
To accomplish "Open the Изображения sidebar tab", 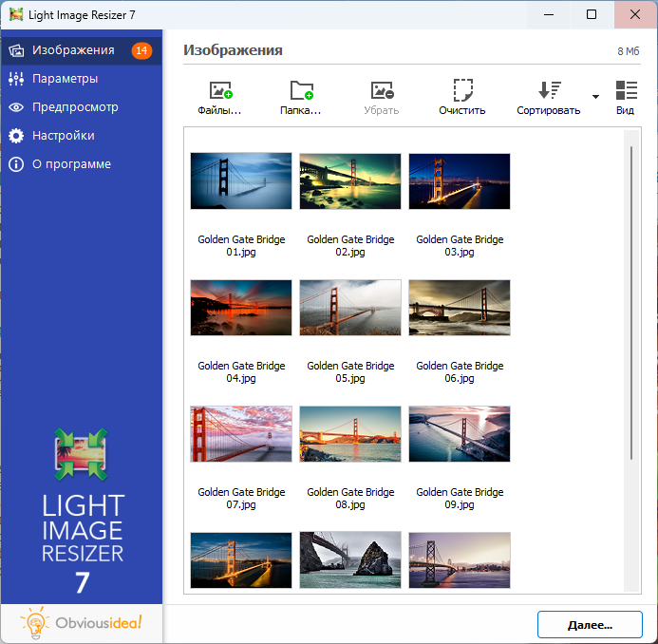I will pyautogui.click(x=73, y=50).
